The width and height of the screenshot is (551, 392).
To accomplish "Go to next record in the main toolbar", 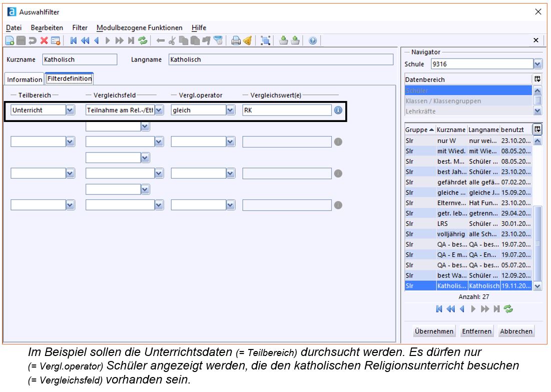I will (108, 40).
